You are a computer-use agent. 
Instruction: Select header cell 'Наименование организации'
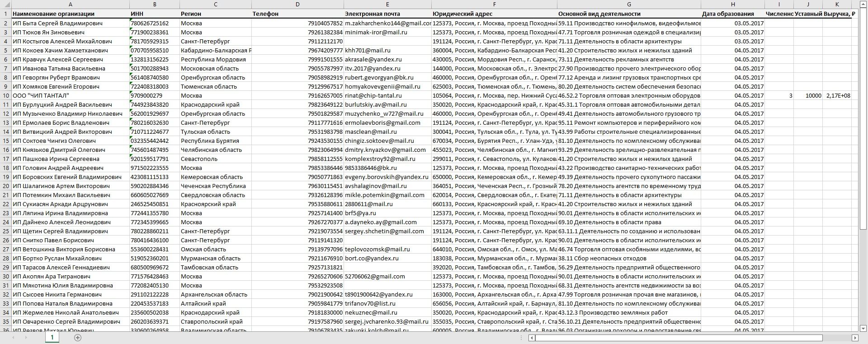70,14
